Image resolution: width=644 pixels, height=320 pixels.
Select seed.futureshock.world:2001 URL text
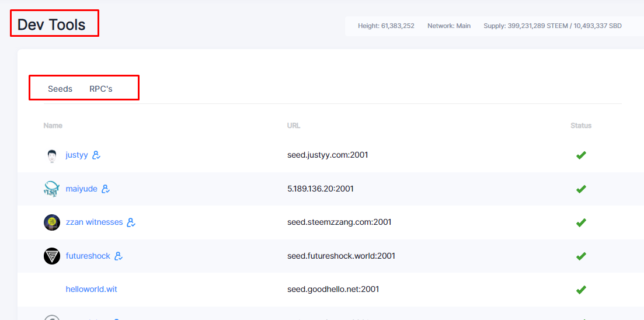click(342, 256)
